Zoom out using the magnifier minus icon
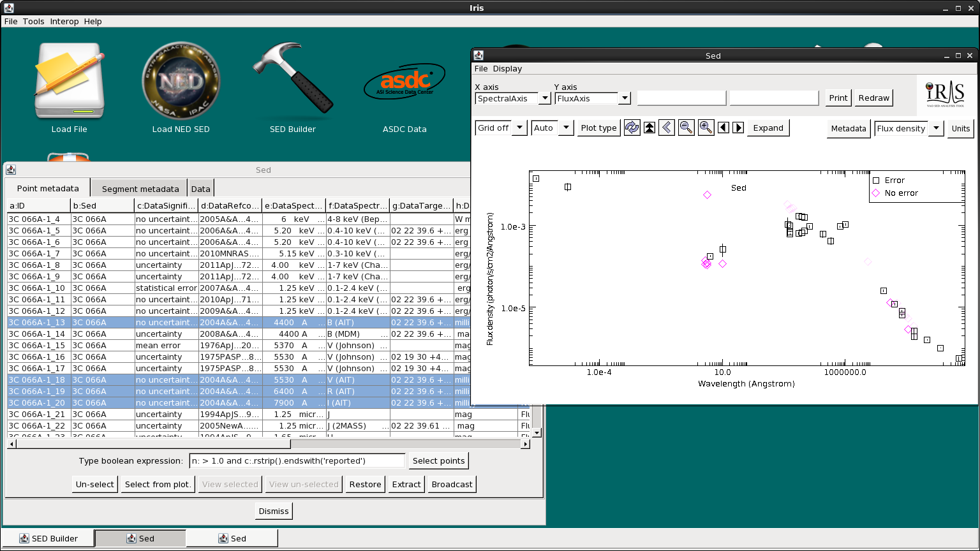Image resolution: width=980 pixels, height=551 pixels. pos(686,128)
